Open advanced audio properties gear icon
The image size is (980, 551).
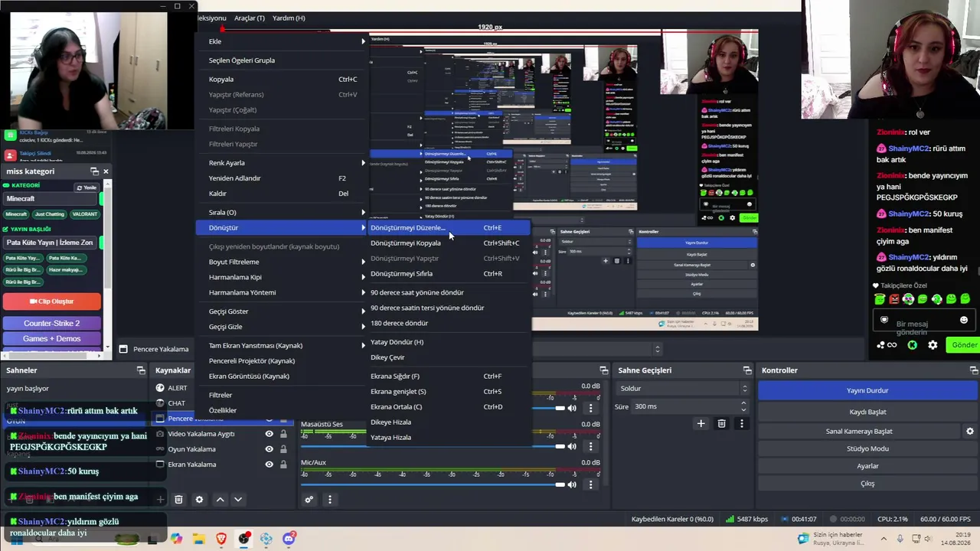[309, 500]
